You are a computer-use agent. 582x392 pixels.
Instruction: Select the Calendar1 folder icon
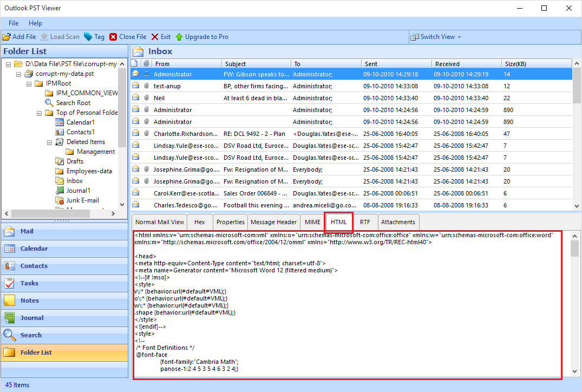60,122
